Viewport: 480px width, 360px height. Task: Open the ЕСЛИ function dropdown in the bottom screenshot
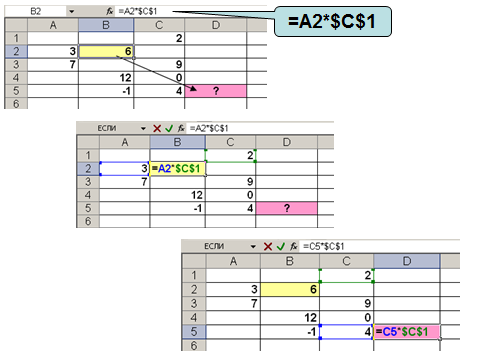[253, 247]
